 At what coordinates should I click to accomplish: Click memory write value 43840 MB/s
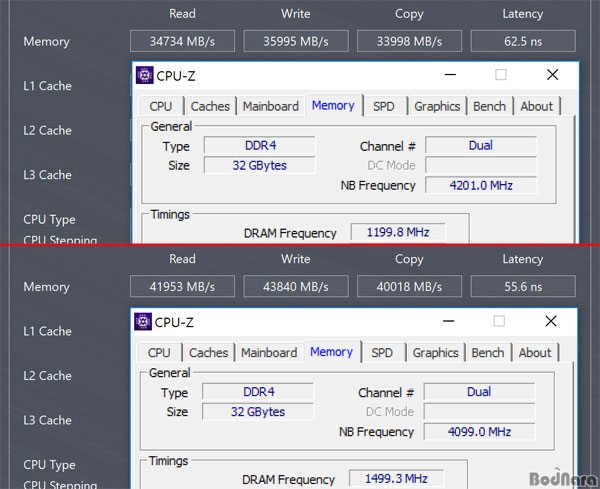click(296, 287)
